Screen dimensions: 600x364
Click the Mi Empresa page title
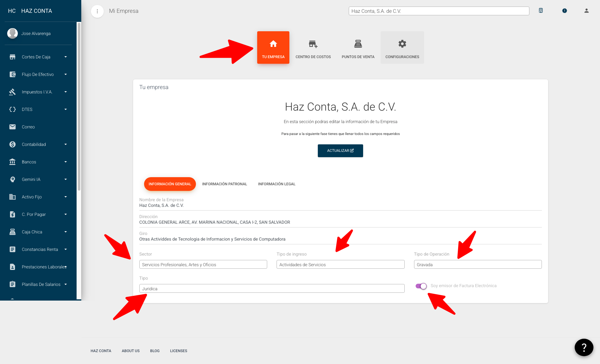click(x=124, y=11)
